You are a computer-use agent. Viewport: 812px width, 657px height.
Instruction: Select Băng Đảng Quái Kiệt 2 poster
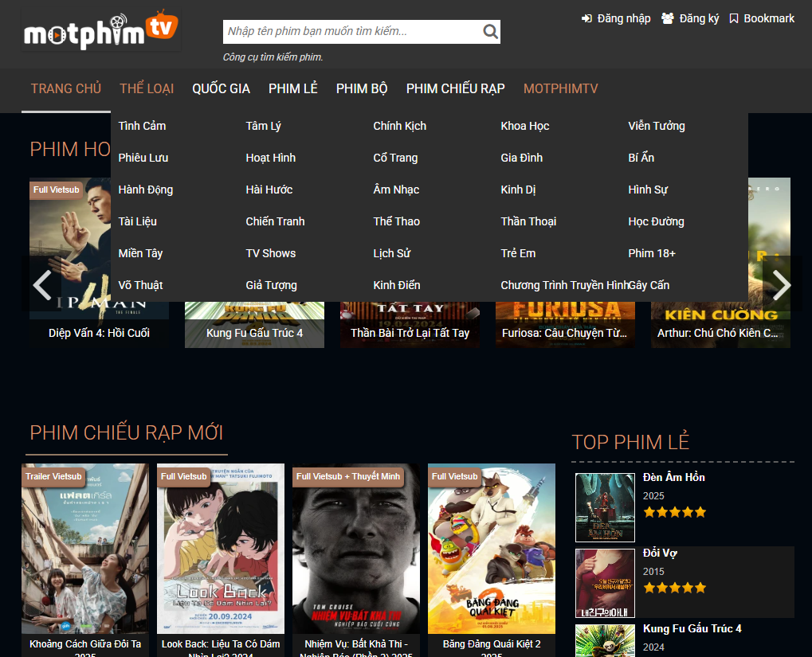pos(492,549)
